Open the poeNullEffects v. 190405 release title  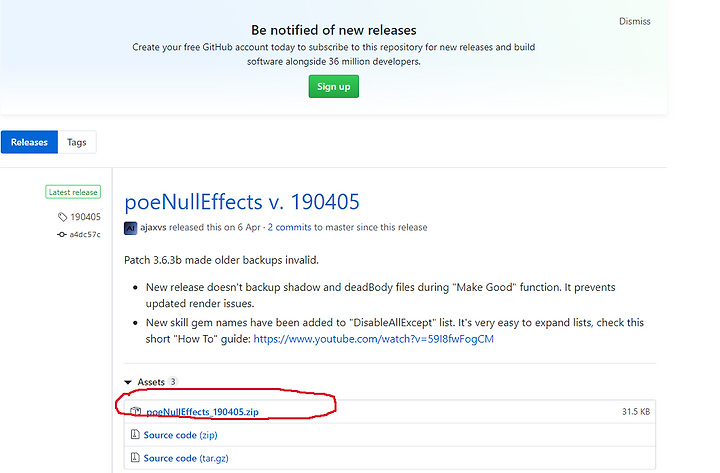(x=242, y=202)
